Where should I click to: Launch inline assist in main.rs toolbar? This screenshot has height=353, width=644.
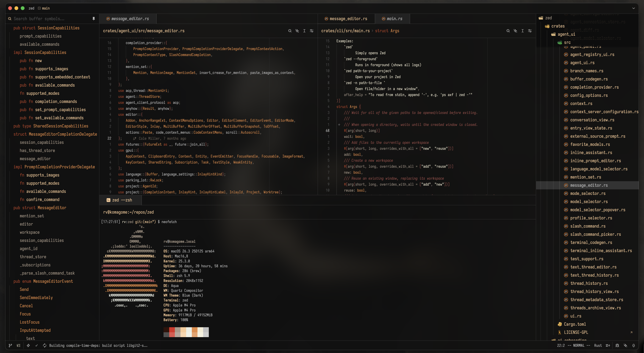515,31
